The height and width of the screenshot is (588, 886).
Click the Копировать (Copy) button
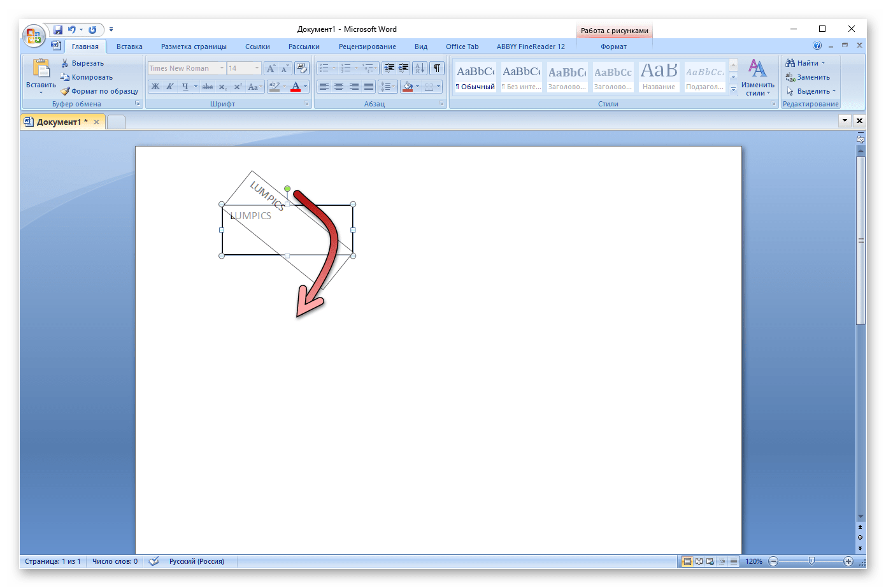tap(86, 77)
